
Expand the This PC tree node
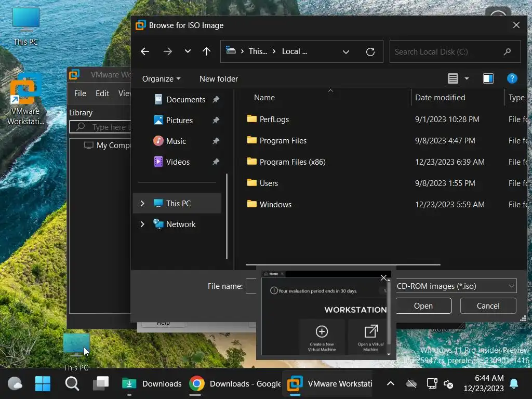coord(142,203)
